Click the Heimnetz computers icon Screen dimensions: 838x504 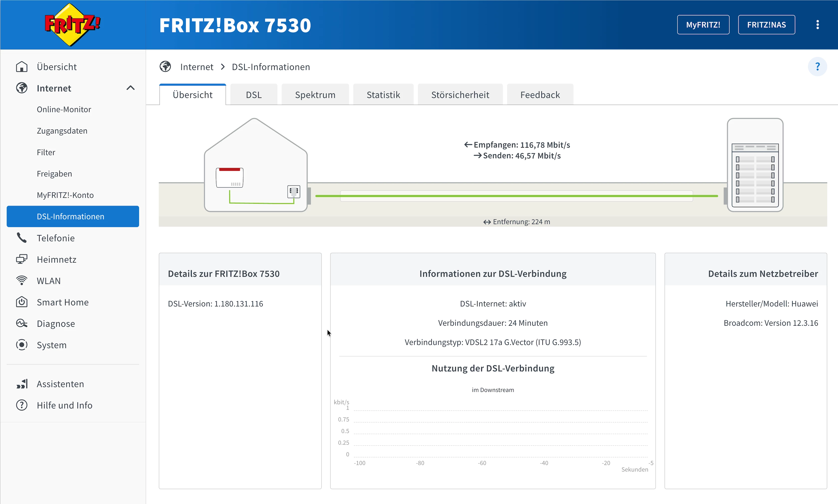point(22,259)
